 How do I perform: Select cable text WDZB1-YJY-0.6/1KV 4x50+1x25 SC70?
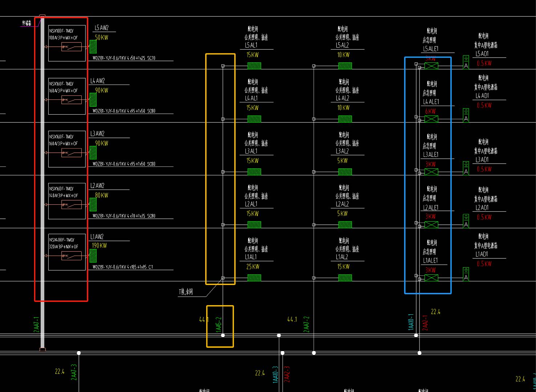pos(124,58)
